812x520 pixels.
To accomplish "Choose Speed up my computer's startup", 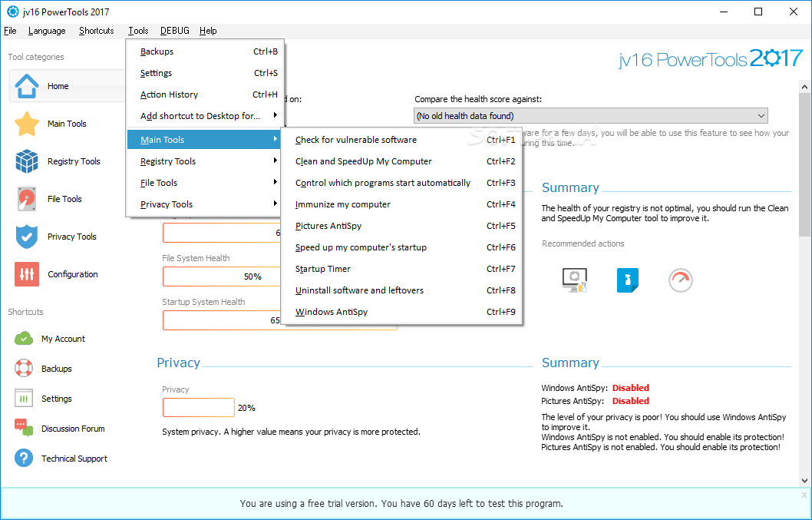I will pos(402,247).
